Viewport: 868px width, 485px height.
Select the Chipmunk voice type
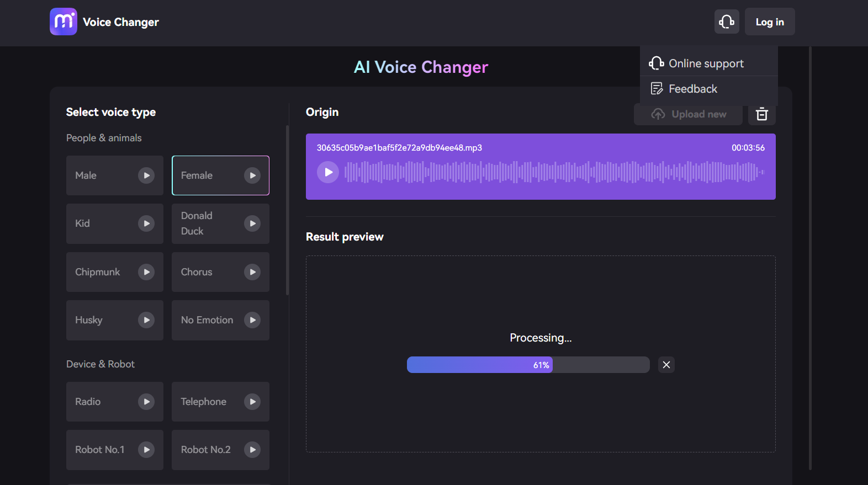115,272
